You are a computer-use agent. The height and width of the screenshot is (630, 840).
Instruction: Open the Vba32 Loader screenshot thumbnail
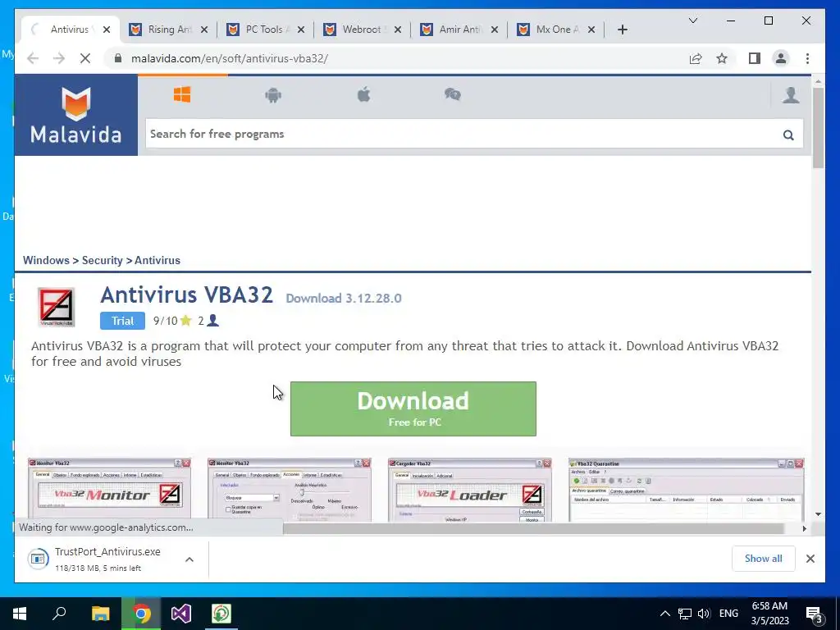470,490
